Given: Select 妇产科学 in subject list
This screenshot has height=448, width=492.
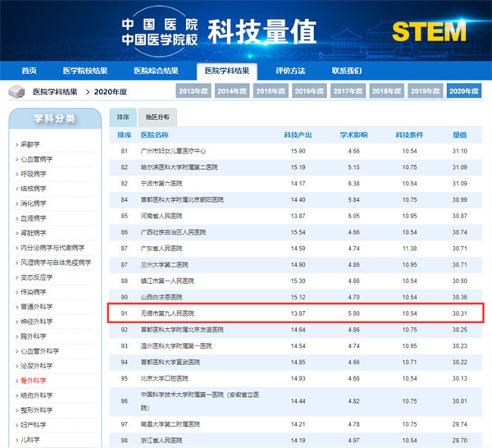Looking at the screenshot, I should click(x=34, y=425).
